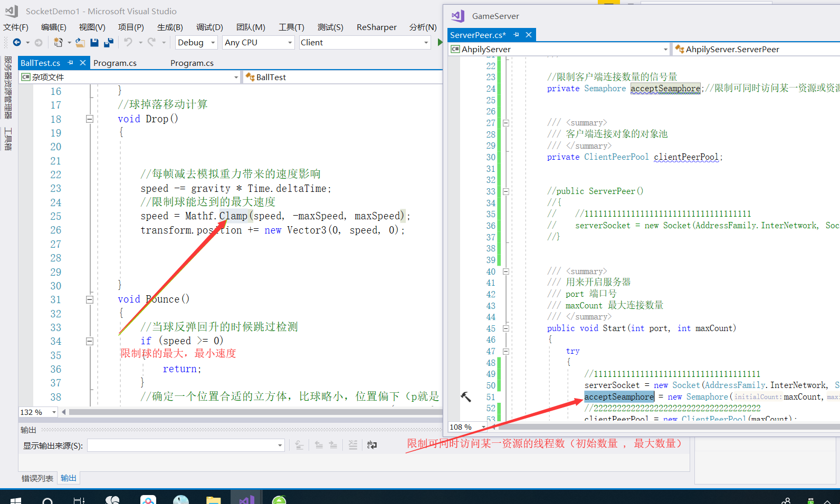Open the 测试(S) menu
Image resolution: width=840 pixels, height=504 pixels.
330,27
